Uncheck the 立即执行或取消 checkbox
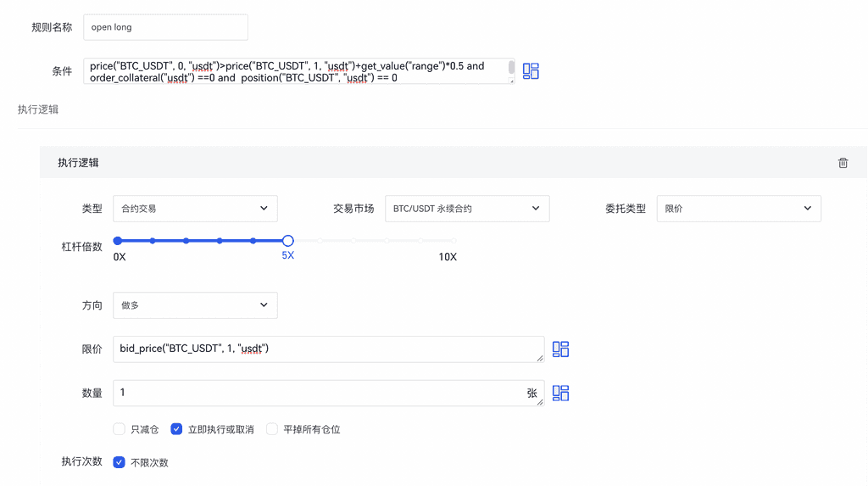Viewport: 868px width, 486px height. (x=176, y=429)
